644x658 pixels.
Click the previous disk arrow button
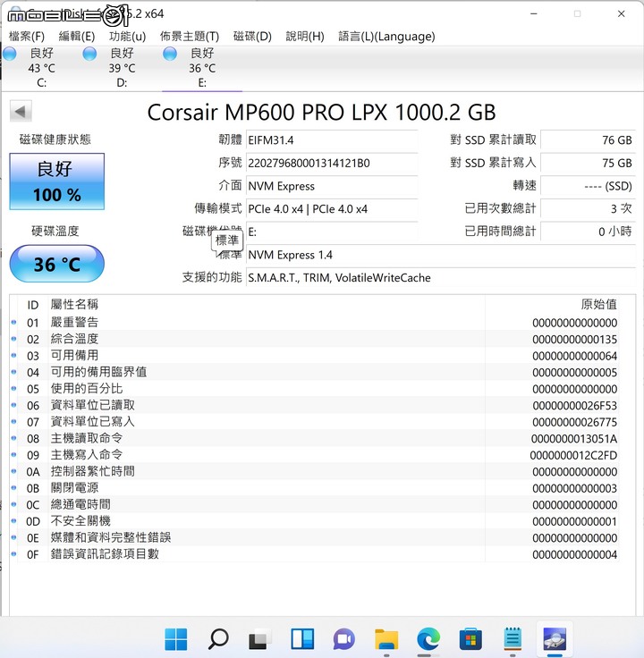click(21, 112)
